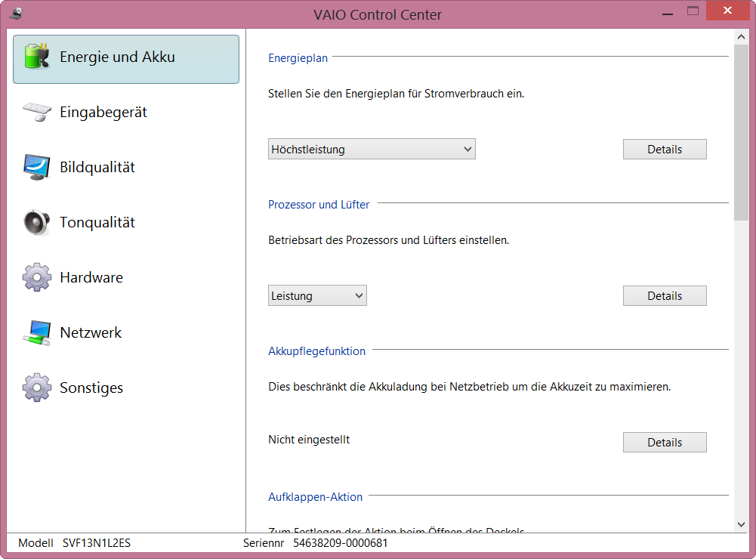This screenshot has height=559, width=756.
Task: Click the speaker icon beside Tonqualität
Action: [x=37, y=222]
